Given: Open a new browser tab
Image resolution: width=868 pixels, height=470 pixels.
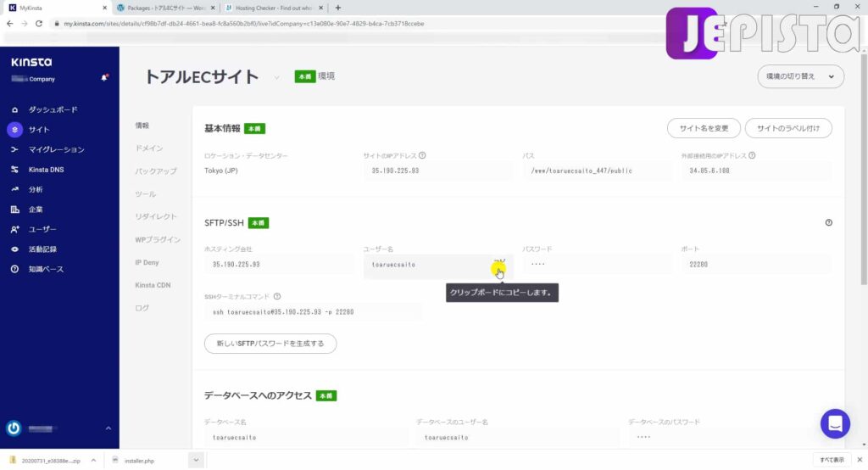Looking at the screenshot, I should click(x=337, y=8).
